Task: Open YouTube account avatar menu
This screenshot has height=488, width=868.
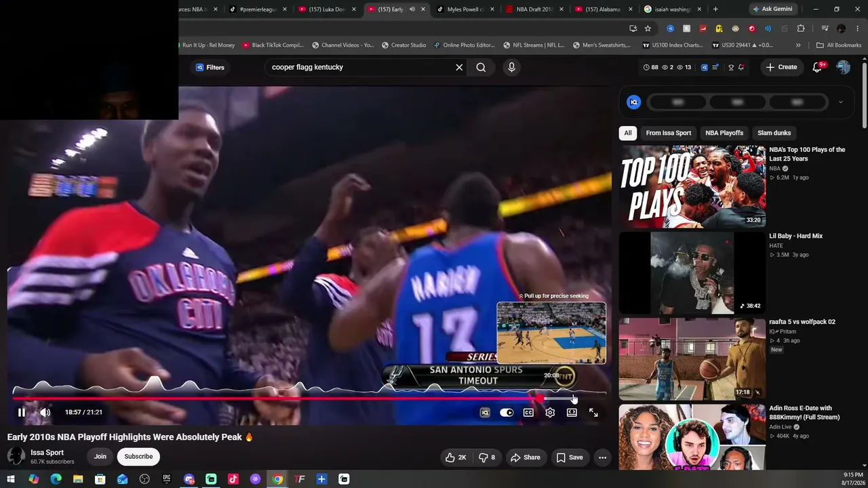Action: [x=843, y=67]
